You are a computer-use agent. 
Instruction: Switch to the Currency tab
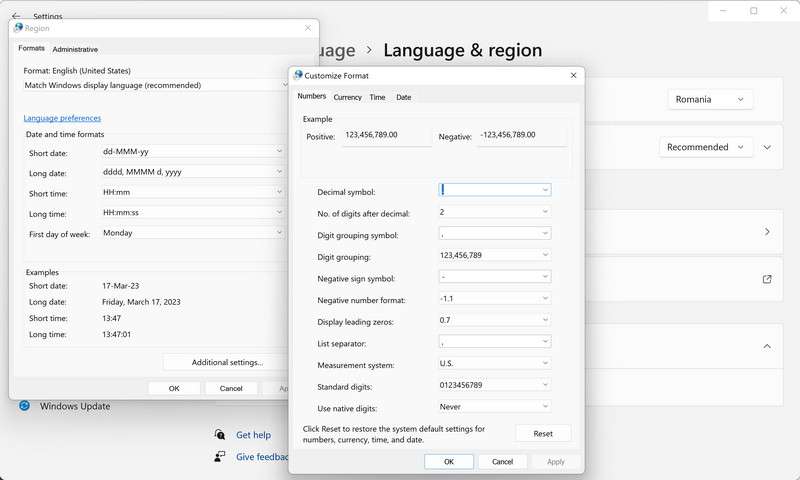pyautogui.click(x=347, y=97)
